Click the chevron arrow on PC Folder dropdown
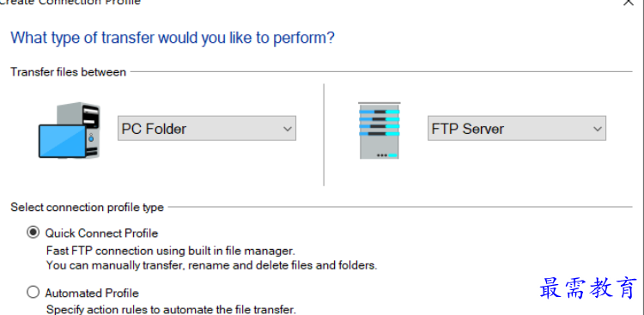The height and width of the screenshot is (315, 644). [x=288, y=129]
